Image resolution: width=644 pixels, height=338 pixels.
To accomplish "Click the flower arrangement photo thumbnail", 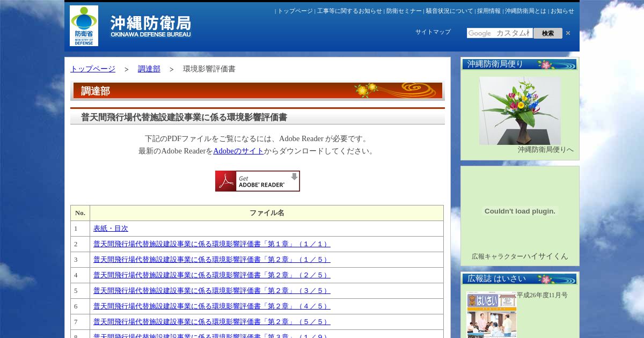I will (x=519, y=111).
